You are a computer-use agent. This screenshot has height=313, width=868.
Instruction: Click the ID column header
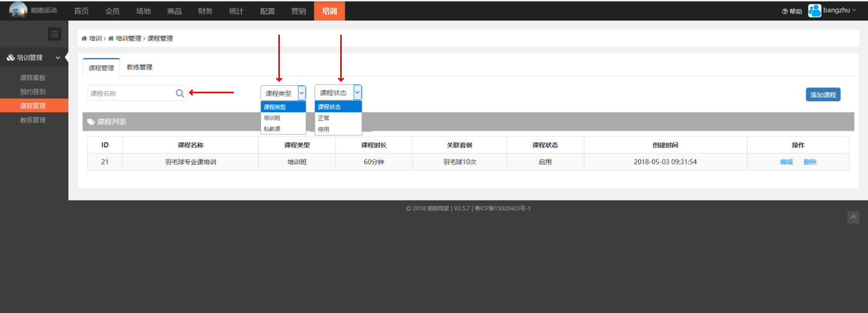pyautogui.click(x=105, y=145)
